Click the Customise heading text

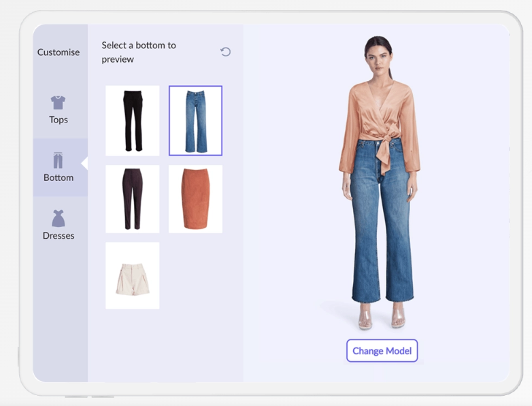point(59,52)
